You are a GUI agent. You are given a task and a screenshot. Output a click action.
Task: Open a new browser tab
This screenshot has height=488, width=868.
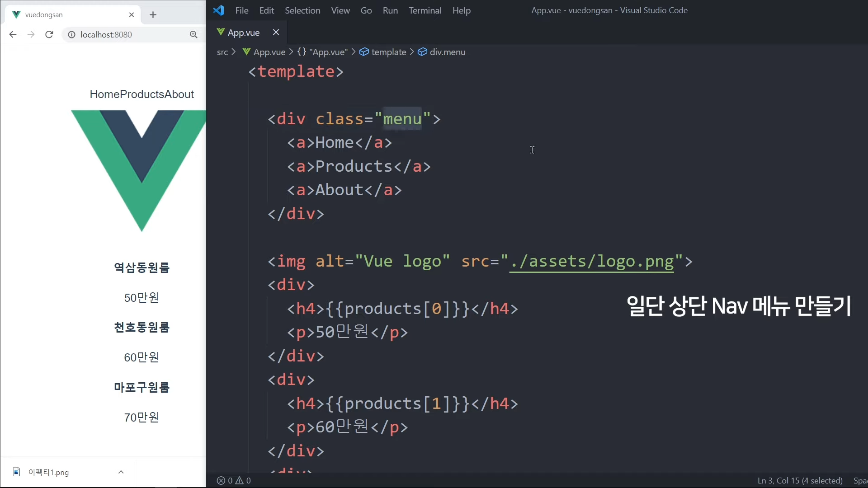click(153, 14)
